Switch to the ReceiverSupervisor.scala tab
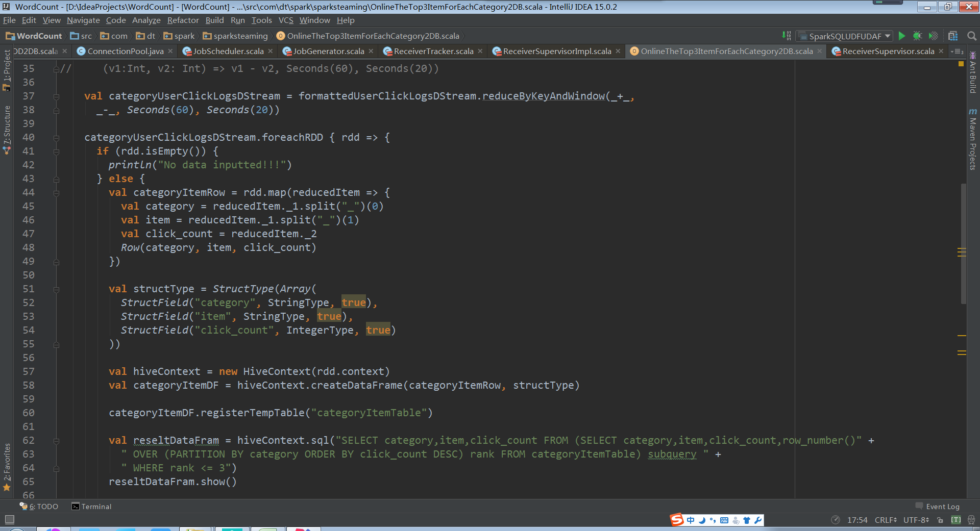The height and width of the screenshot is (531, 980). pos(888,51)
